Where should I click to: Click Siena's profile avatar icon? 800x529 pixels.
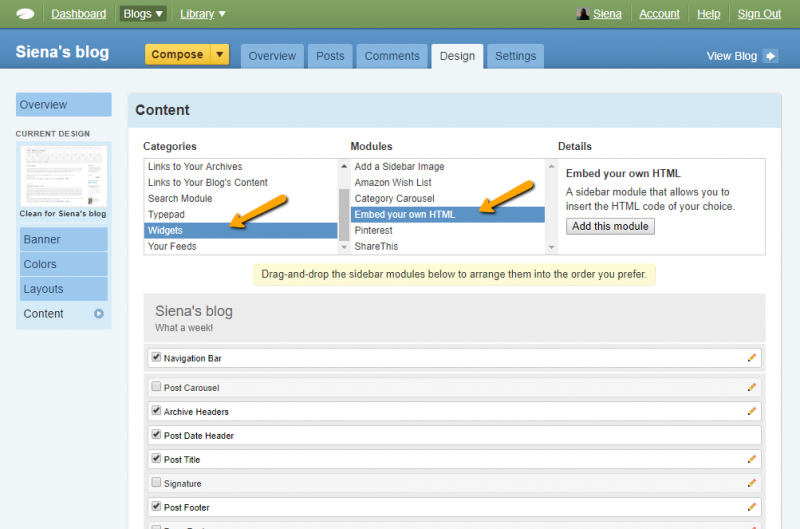pos(583,14)
